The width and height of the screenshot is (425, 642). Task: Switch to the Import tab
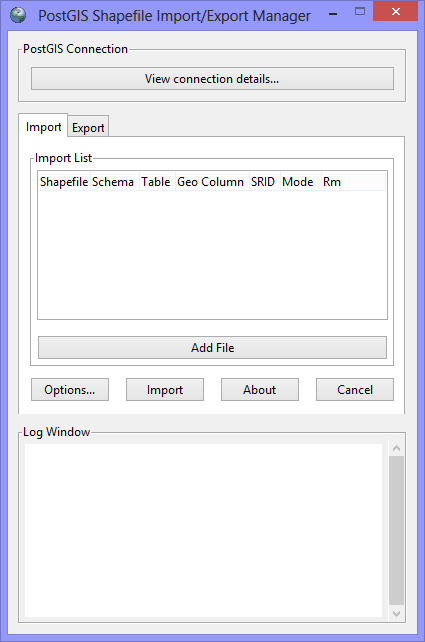pyautogui.click(x=43, y=127)
